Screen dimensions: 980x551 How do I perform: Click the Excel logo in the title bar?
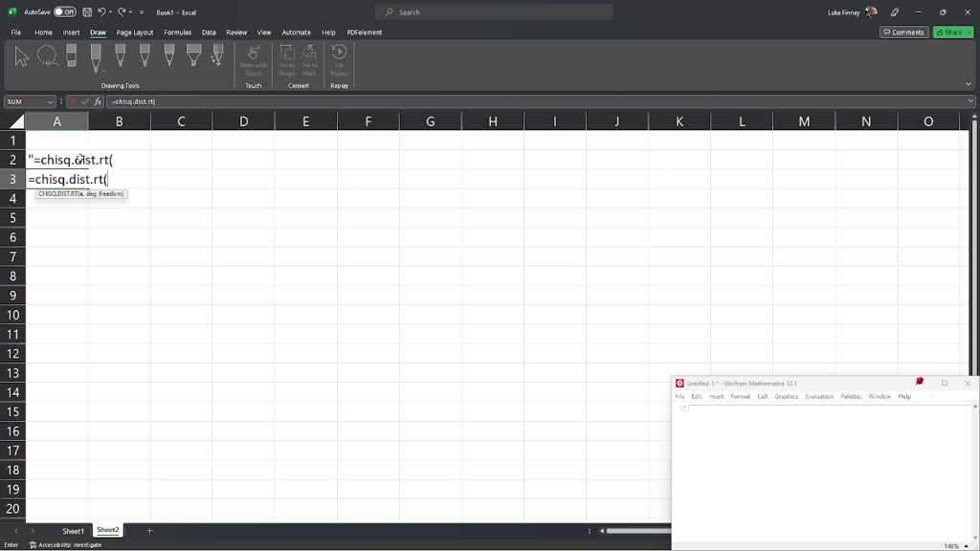pos(11,11)
